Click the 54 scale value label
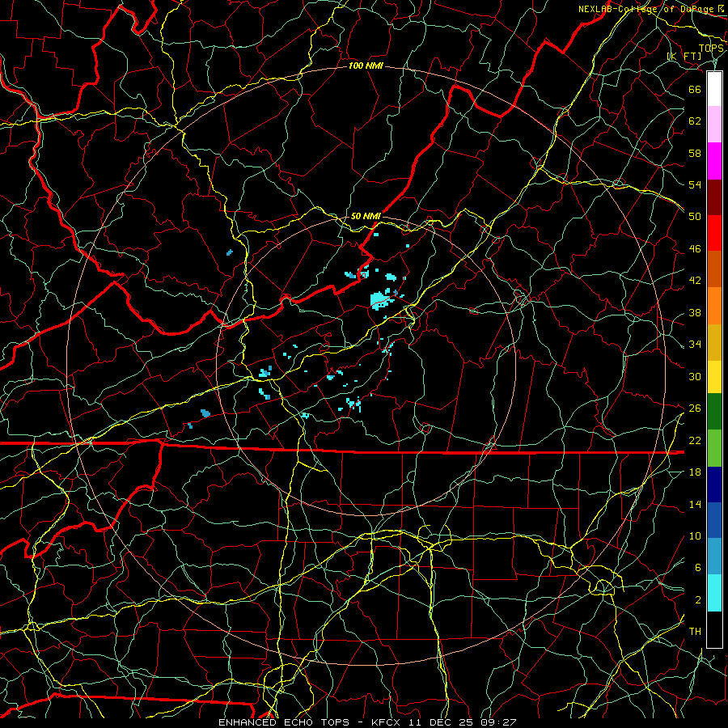The width and height of the screenshot is (728, 728). point(695,184)
